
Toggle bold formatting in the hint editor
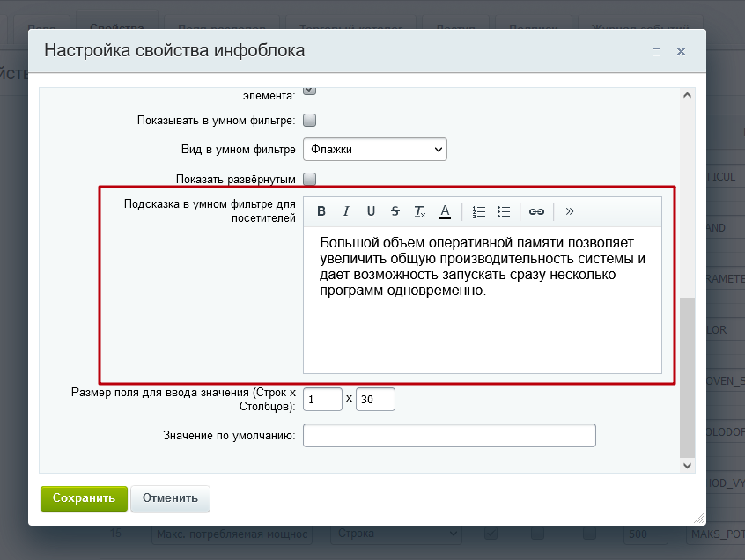pos(321,211)
